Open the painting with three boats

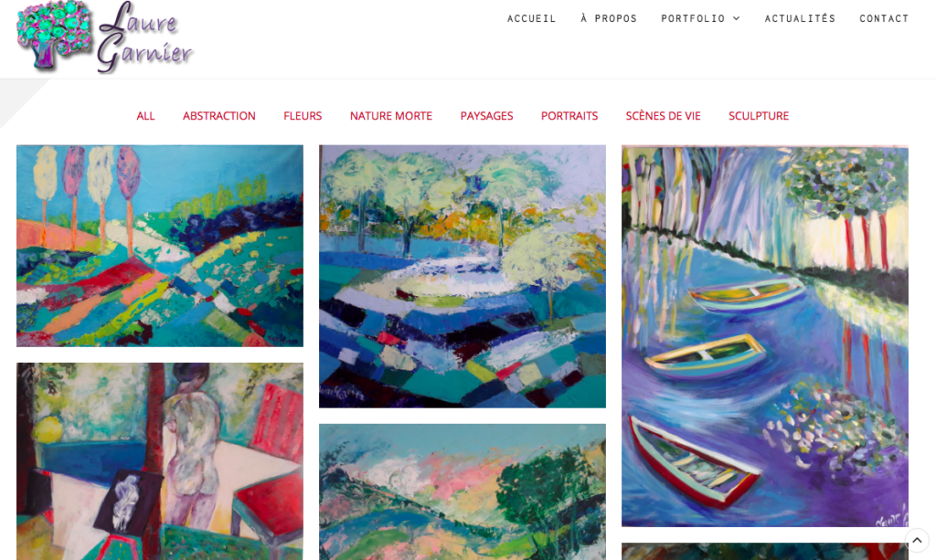point(765,336)
